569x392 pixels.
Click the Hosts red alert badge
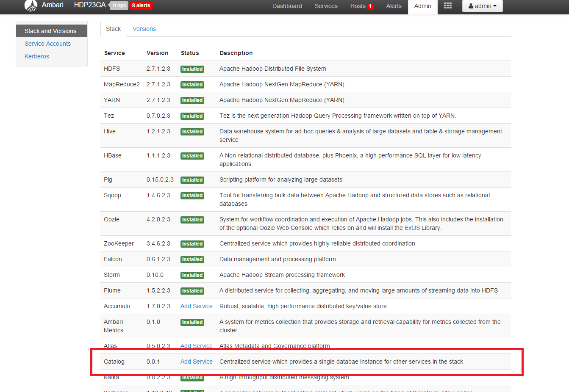click(x=370, y=6)
